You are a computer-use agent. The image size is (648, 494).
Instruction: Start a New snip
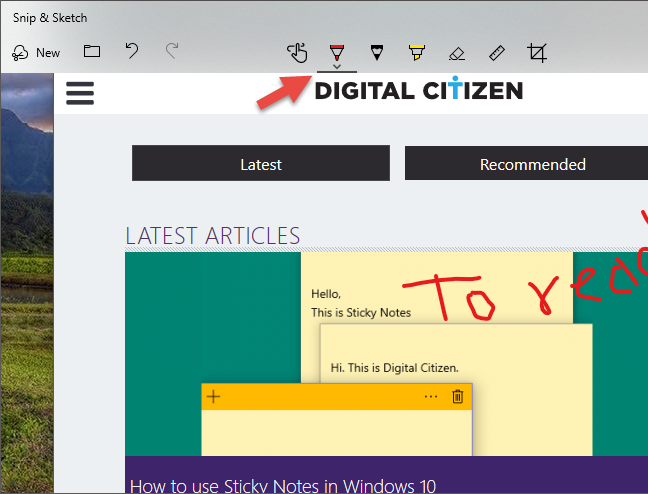pos(36,53)
